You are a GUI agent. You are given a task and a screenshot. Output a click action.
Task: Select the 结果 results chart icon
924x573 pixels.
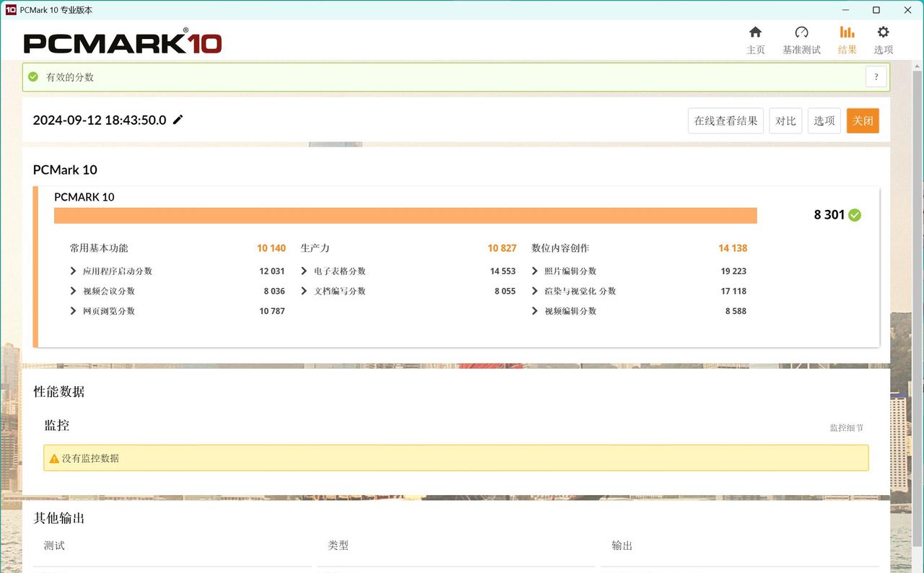point(847,32)
